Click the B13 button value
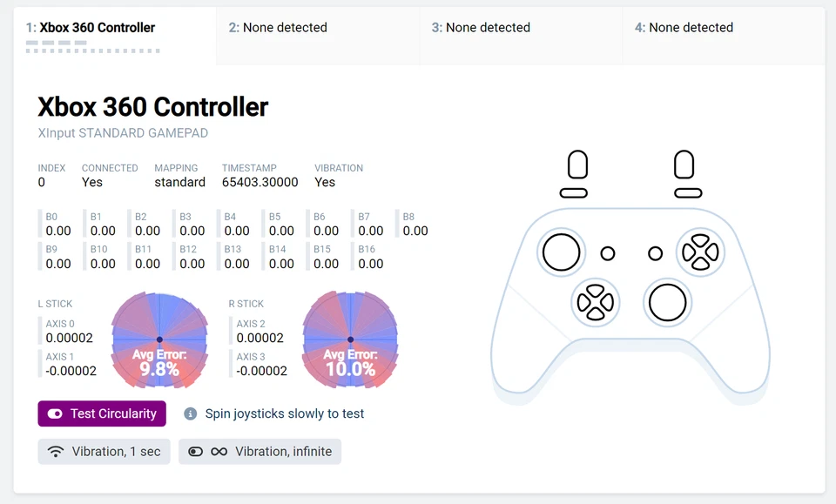This screenshot has width=836, height=504. point(237,264)
